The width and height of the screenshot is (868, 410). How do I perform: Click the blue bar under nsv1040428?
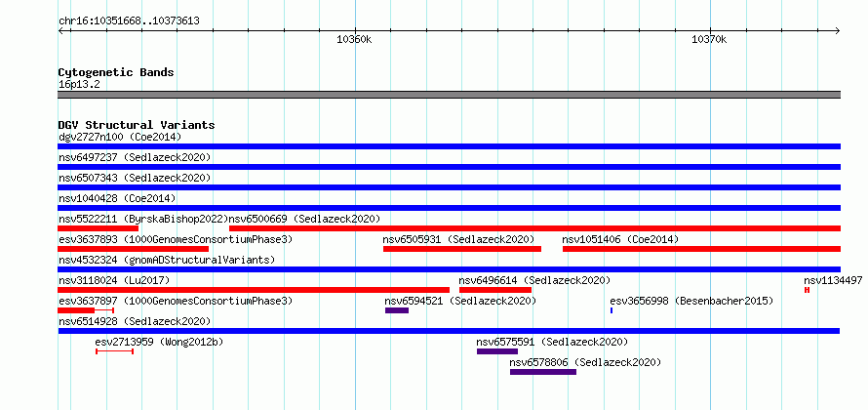click(449, 208)
